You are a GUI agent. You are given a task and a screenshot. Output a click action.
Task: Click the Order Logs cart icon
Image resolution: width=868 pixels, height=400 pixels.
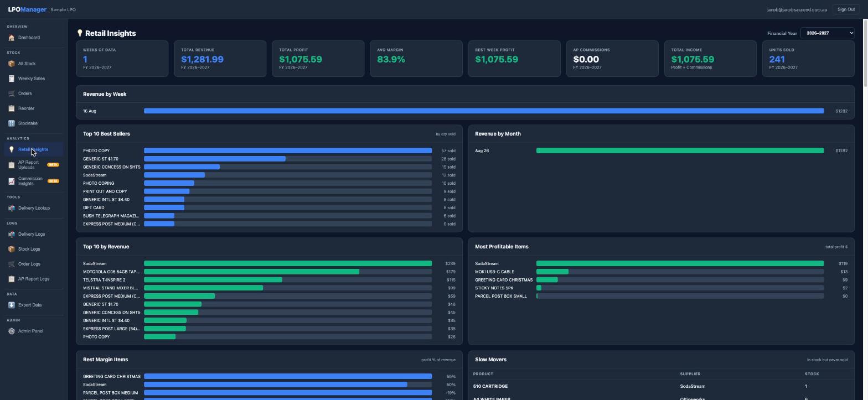click(11, 264)
